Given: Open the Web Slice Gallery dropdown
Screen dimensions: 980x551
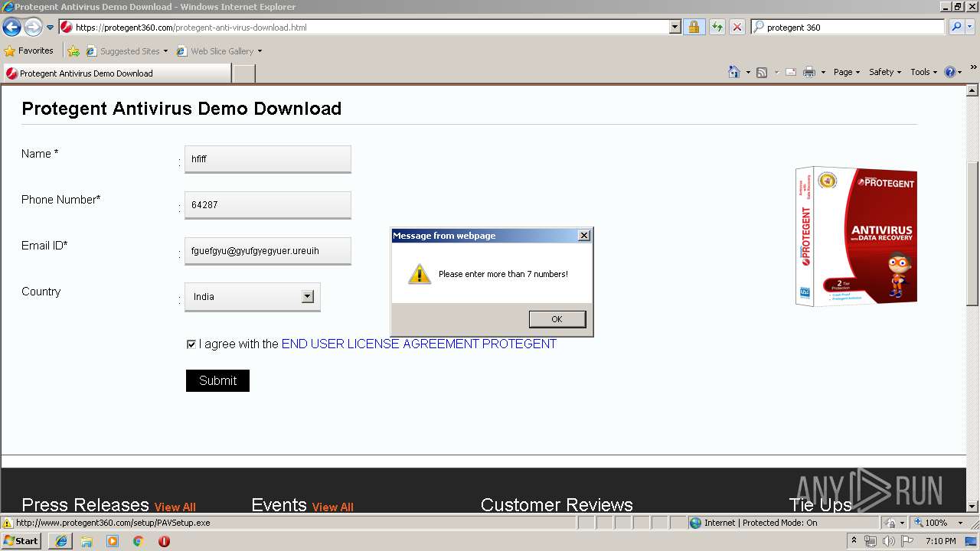Looking at the screenshot, I should tap(260, 51).
